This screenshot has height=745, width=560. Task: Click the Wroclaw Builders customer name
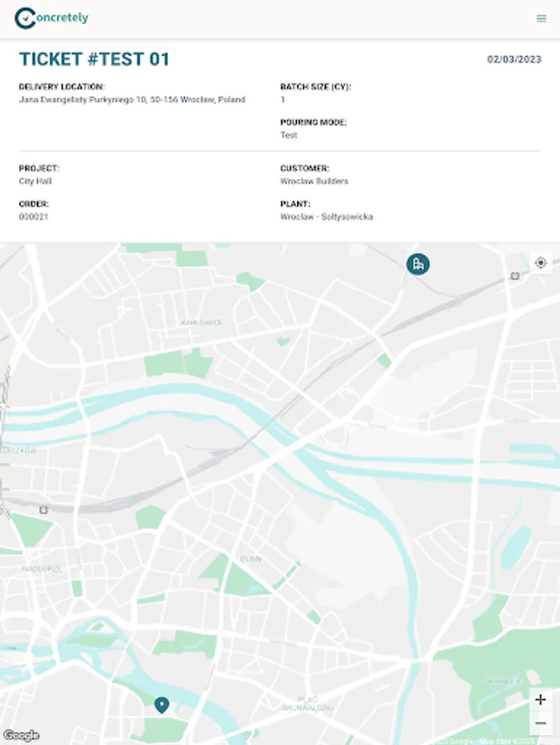tap(314, 181)
